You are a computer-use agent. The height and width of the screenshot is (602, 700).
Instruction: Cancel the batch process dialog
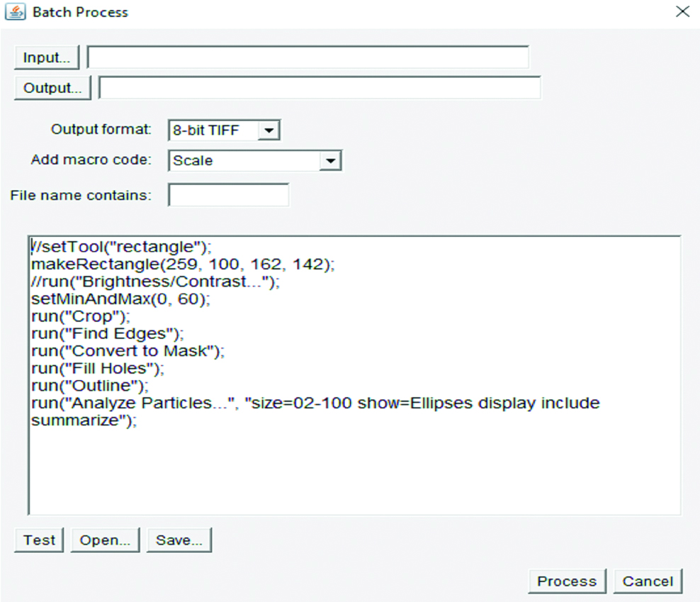648,581
